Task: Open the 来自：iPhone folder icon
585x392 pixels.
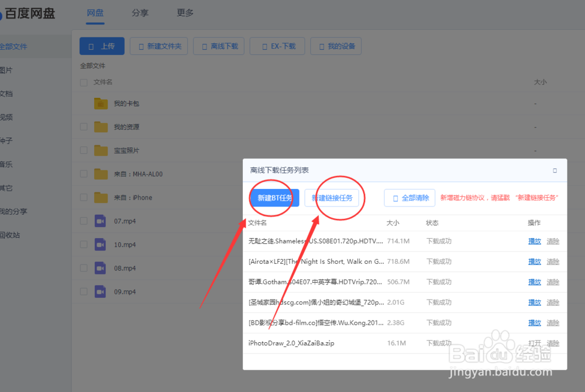Action: tap(101, 197)
